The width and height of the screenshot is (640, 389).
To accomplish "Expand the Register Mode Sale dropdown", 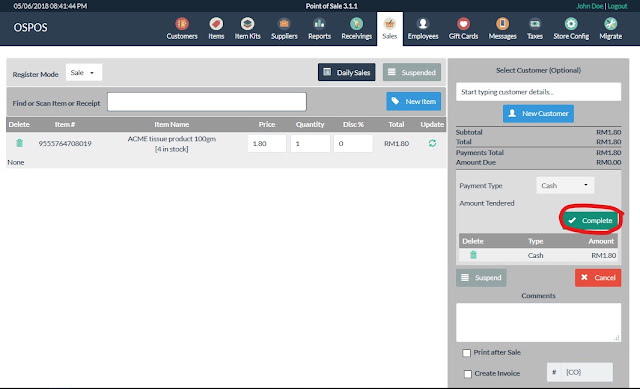I will pyautogui.click(x=83, y=73).
